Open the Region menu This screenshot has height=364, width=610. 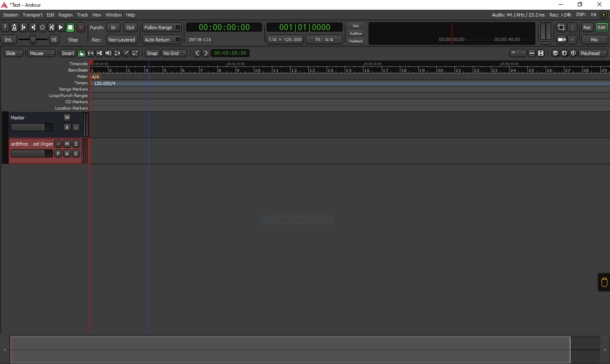point(65,15)
